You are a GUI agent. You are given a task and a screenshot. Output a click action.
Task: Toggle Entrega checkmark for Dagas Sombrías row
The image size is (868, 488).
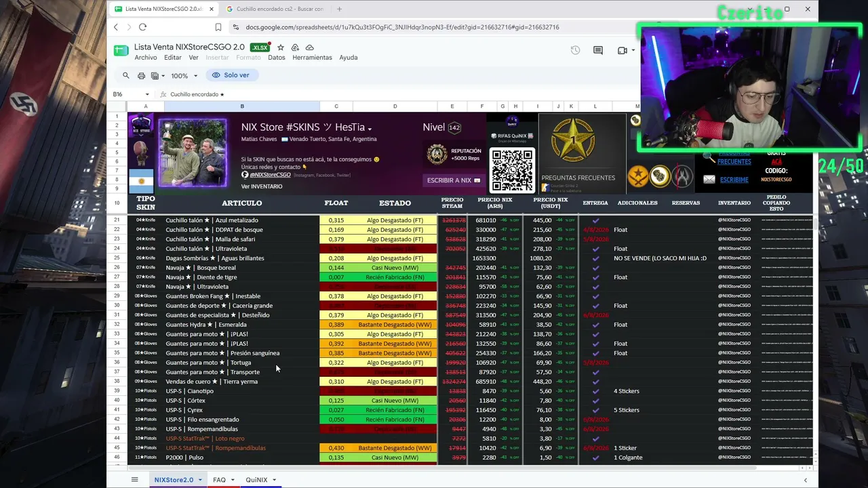coord(595,258)
